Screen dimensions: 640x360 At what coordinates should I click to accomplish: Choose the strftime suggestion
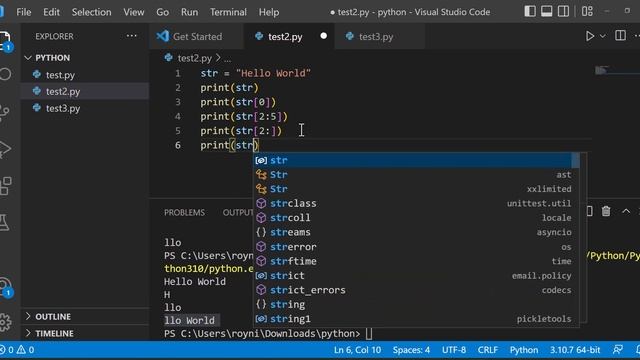click(416, 261)
